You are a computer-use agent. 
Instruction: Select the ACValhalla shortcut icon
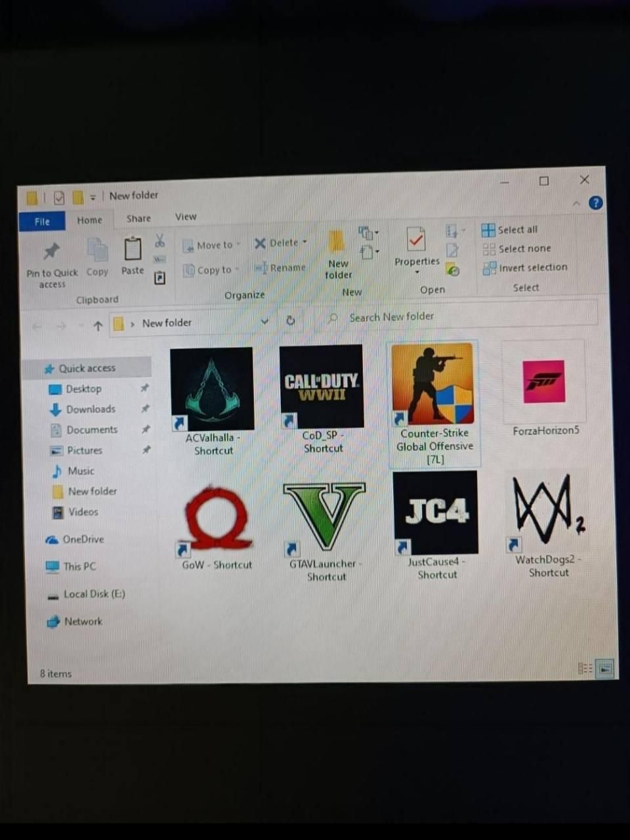(211, 390)
